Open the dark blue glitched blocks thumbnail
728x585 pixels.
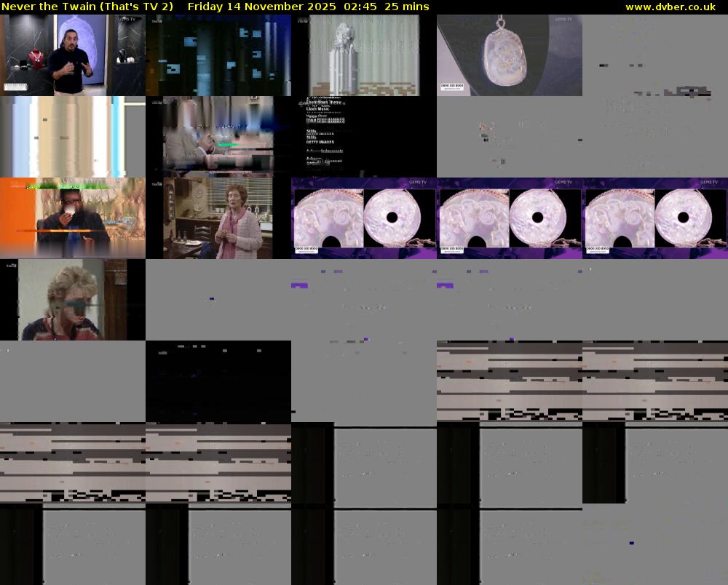pos(218,55)
